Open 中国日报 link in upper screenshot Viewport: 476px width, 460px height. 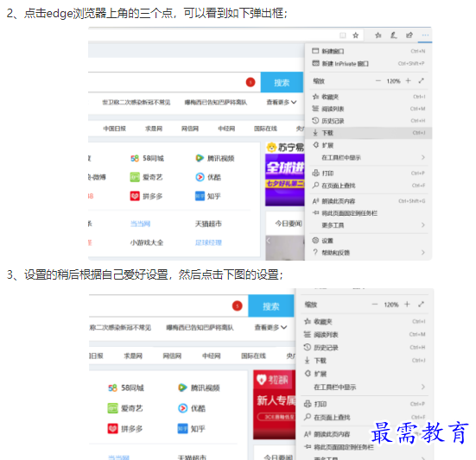(114, 129)
